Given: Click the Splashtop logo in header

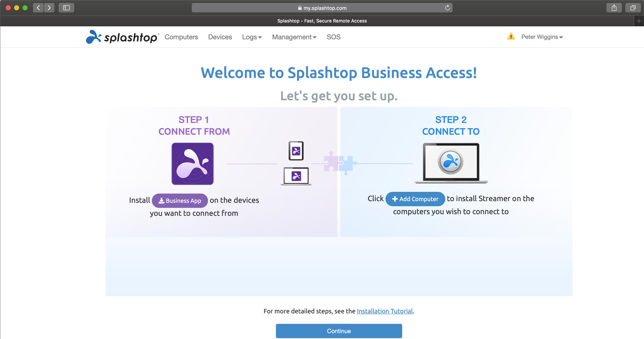Looking at the screenshot, I should (122, 37).
